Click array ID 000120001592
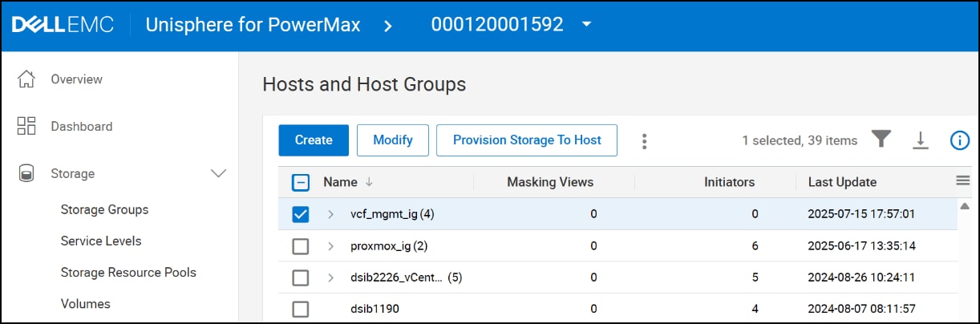This screenshot has width=980, height=324. [497, 25]
